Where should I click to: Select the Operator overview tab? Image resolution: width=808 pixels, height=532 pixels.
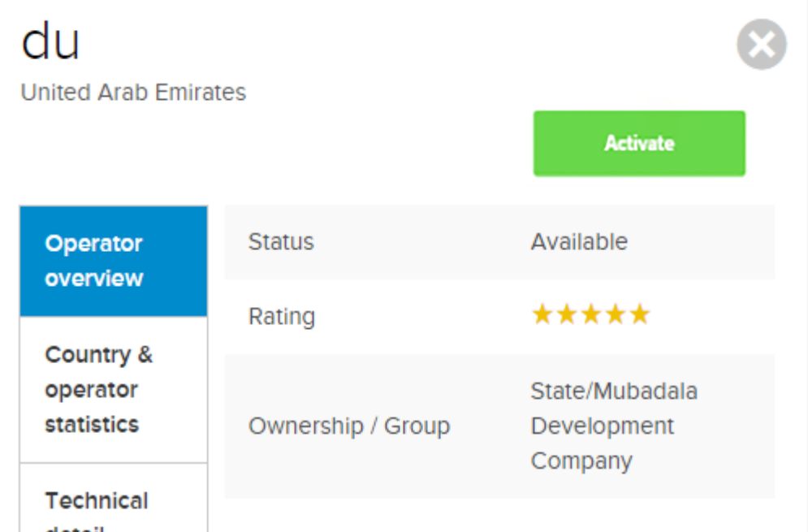coord(113,261)
